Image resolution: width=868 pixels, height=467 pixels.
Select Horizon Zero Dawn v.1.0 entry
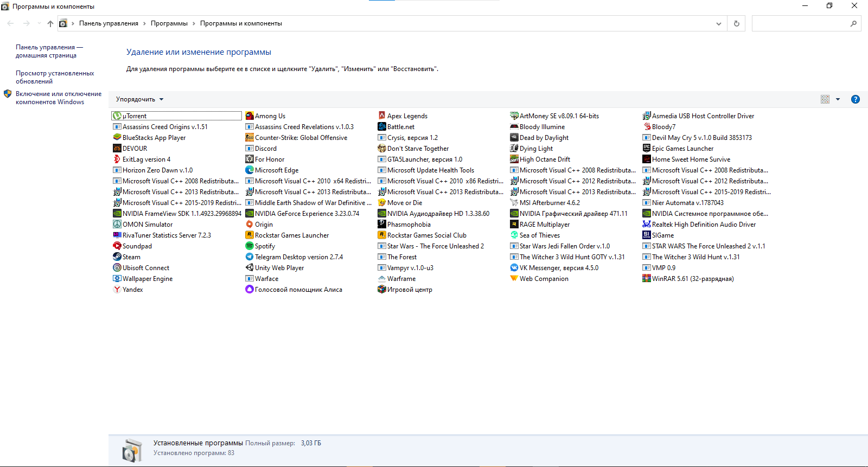(x=152, y=170)
